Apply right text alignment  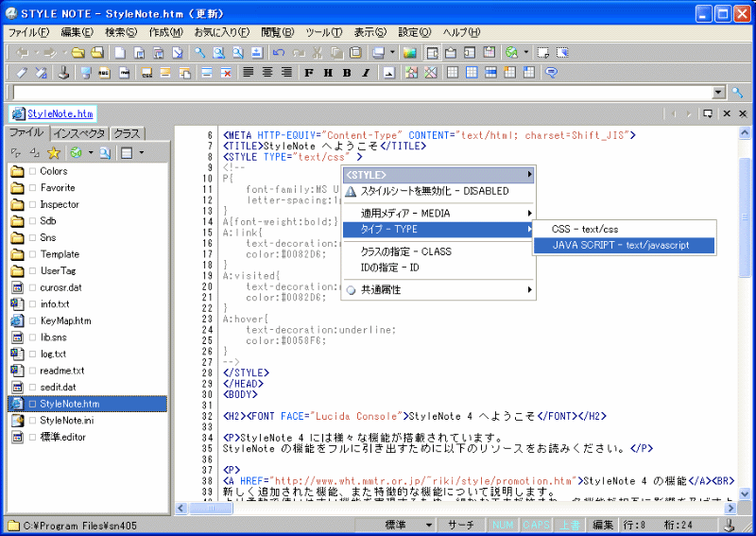pos(286,73)
